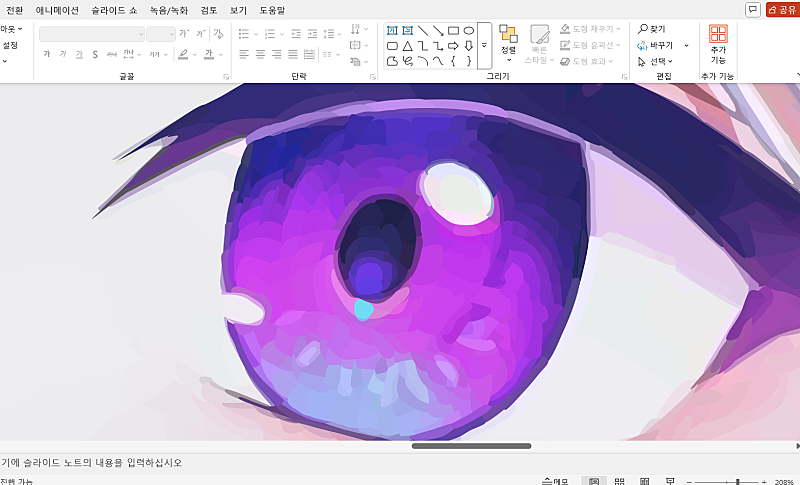Click the Share (공유) button
This screenshot has width=800, height=485.
coord(782,9)
